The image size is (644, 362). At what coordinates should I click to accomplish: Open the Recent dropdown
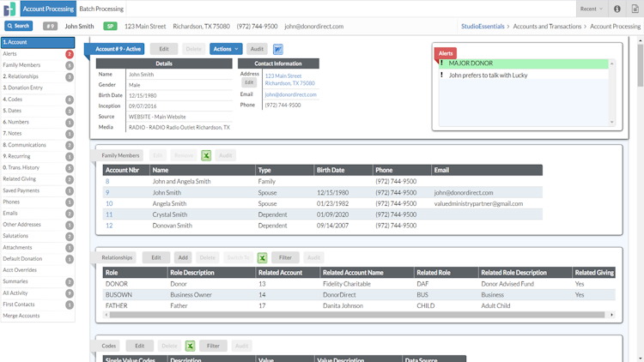coord(591,9)
